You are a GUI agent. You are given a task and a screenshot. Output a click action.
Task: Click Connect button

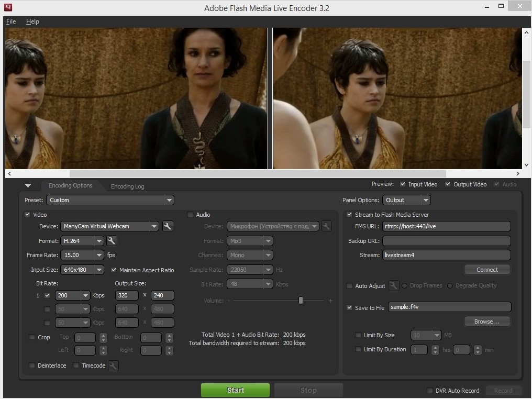click(x=487, y=269)
